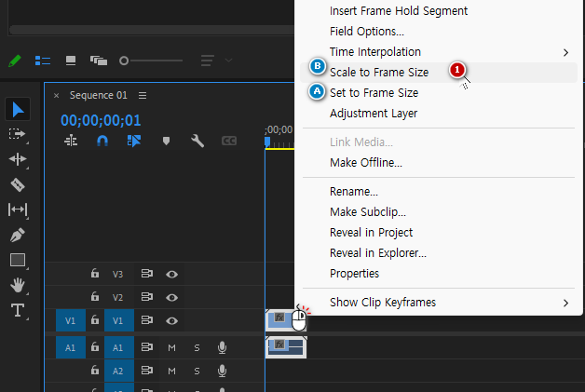
Task: Select Set to Frame Size
Action: tap(374, 93)
